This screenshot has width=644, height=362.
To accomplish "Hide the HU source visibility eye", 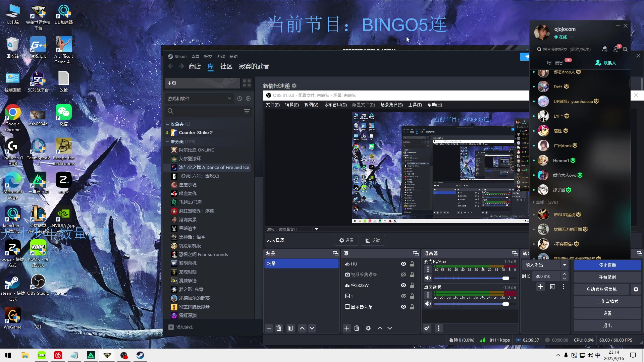I will 403,264.
